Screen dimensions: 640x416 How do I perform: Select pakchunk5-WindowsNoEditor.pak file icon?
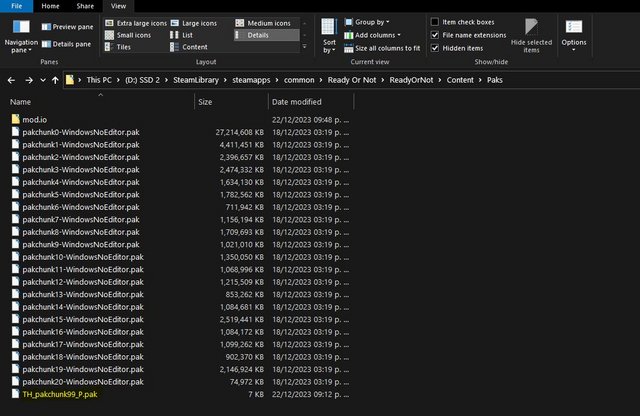coord(16,194)
